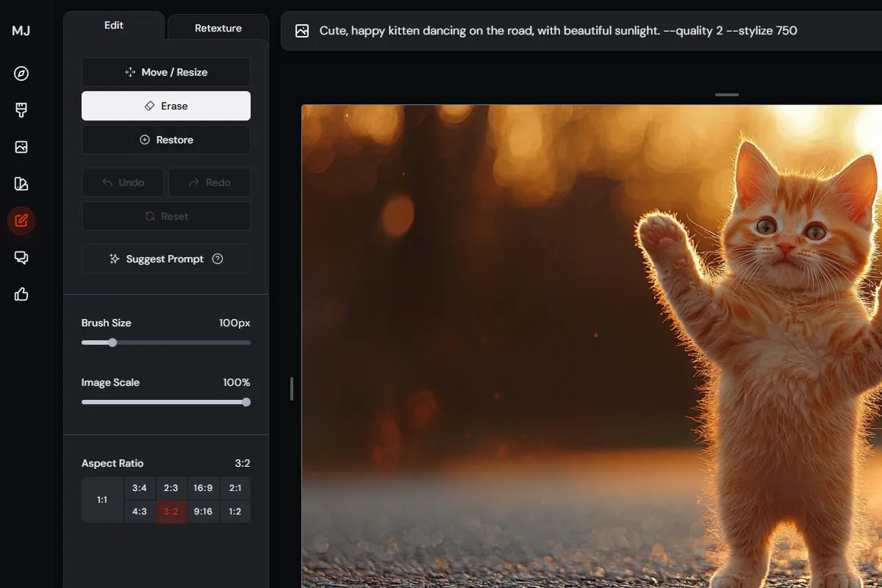This screenshot has width=882, height=588.
Task: Click the help question mark beside Suggest Prompt
Action: click(218, 259)
